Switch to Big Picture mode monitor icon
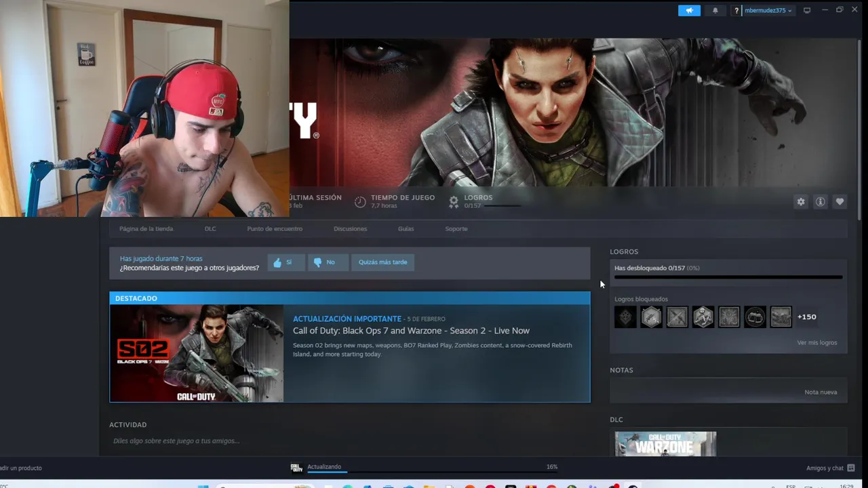This screenshot has height=488, width=868. coord(807,10)
